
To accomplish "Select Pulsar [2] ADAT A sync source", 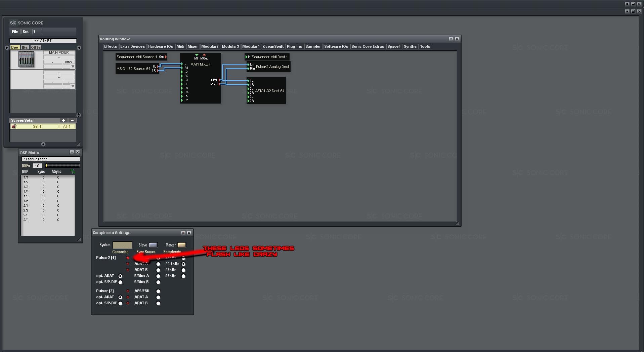I will tap(158, 297).
